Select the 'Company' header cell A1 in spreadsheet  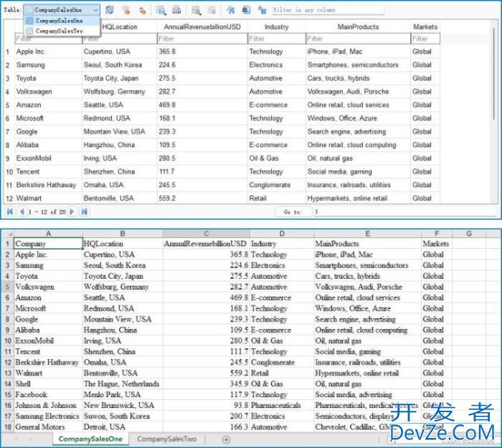pyautogui.click(x=48, y=244)
